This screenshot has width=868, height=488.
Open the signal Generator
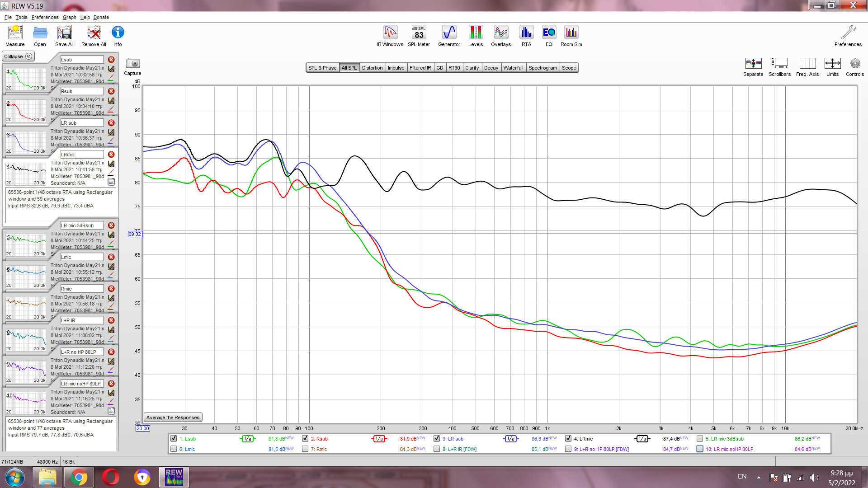(449, 36)
